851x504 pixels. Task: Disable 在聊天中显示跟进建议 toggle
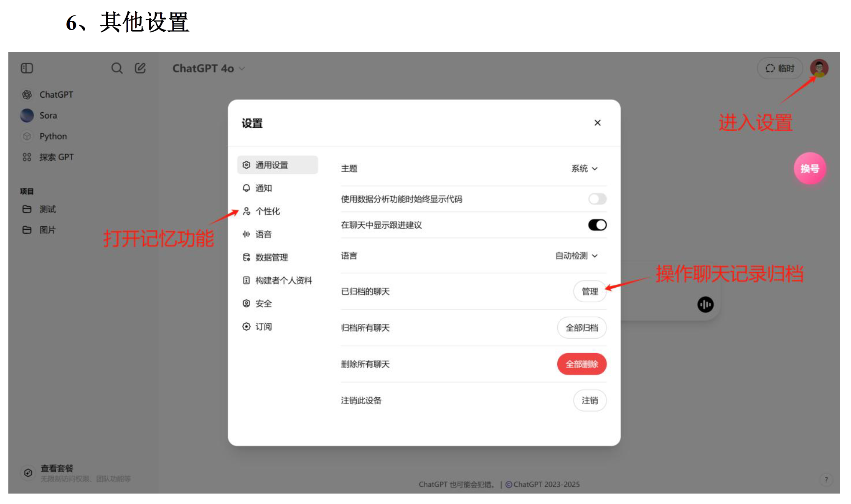click(597, 225)
